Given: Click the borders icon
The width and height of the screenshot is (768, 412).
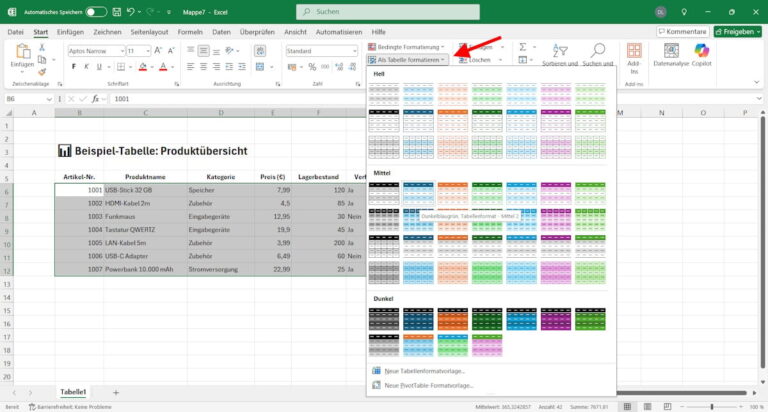Looking at the screenshot, I should click(121, 67).
